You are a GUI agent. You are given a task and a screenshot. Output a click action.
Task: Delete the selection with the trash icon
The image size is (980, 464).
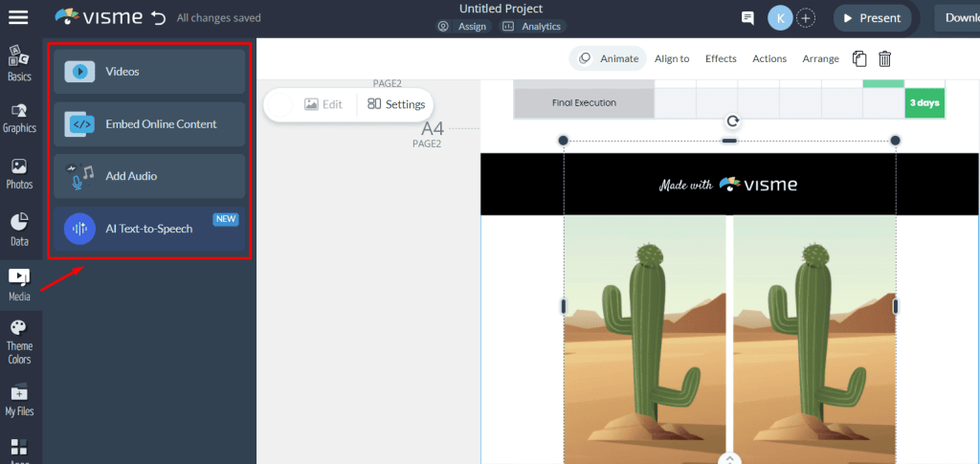(x=885, y=58)
